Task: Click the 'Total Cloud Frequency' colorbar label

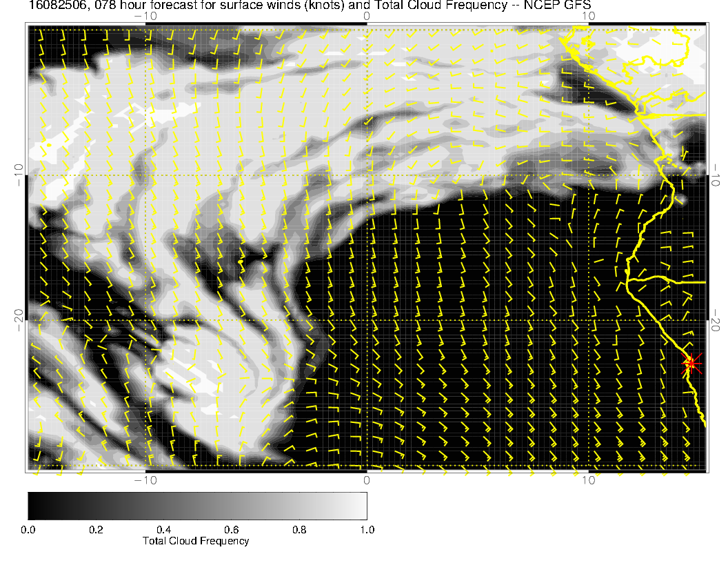Action: (196, 541)
